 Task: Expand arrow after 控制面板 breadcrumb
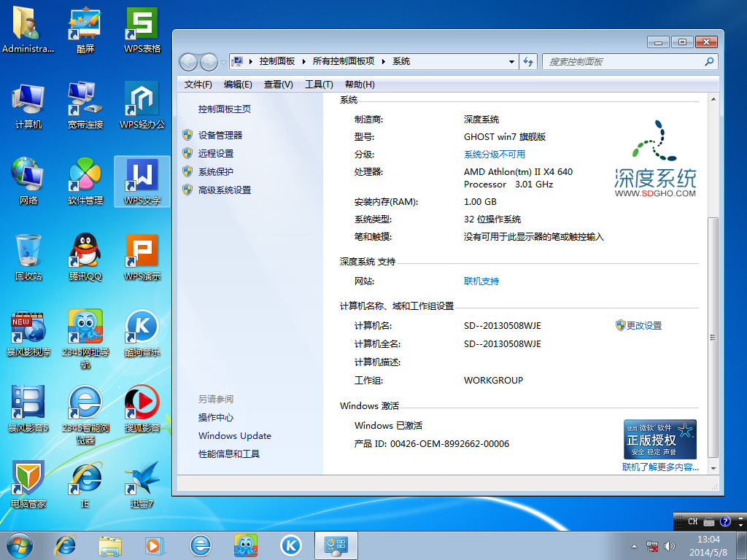(303, 61)
